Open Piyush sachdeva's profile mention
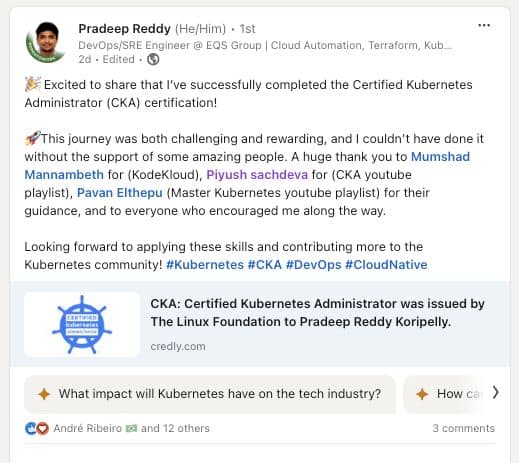Screen dimensions: 519x463 point(257,175)
